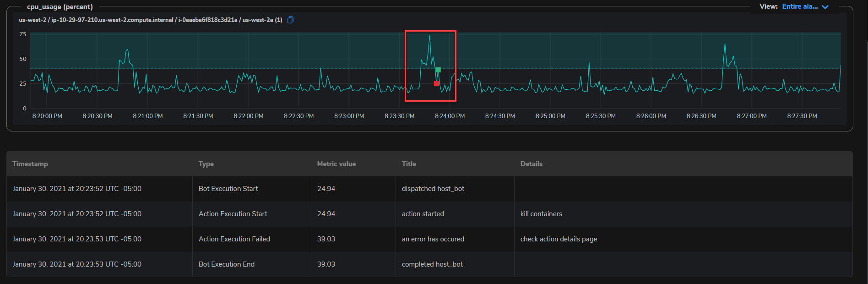Click the 8:20:00 PM x-axis label
This screenshot has width=868, height=284.
(x=47, y=116)
